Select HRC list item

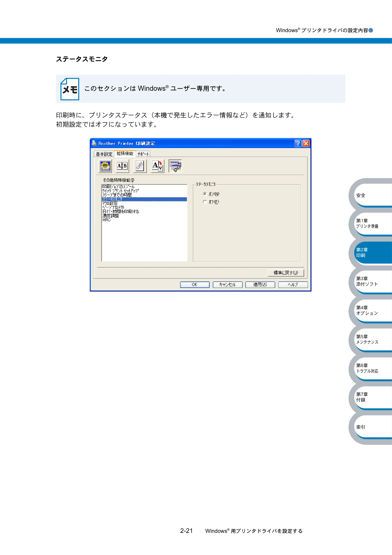[x=144, y=220]
